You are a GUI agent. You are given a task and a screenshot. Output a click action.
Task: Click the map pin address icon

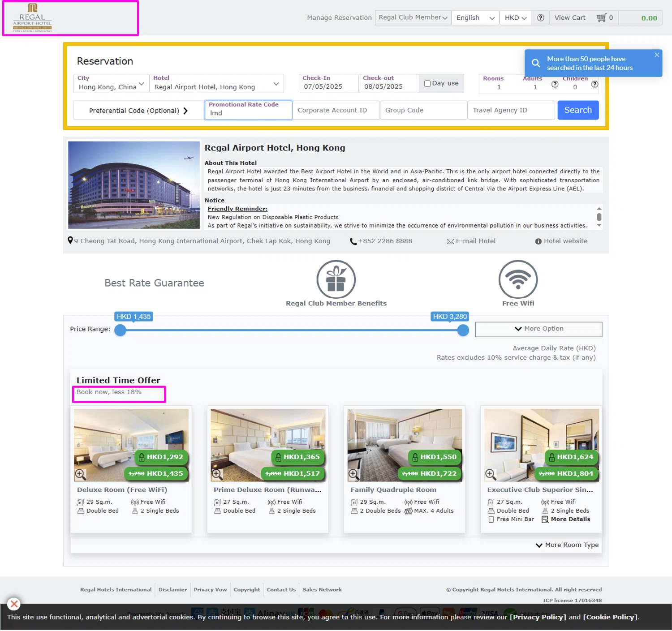(70, 240)
